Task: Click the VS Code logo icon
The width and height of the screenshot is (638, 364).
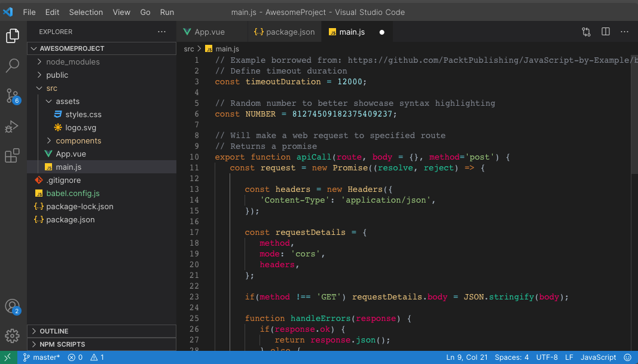Action: pos(8,12)
